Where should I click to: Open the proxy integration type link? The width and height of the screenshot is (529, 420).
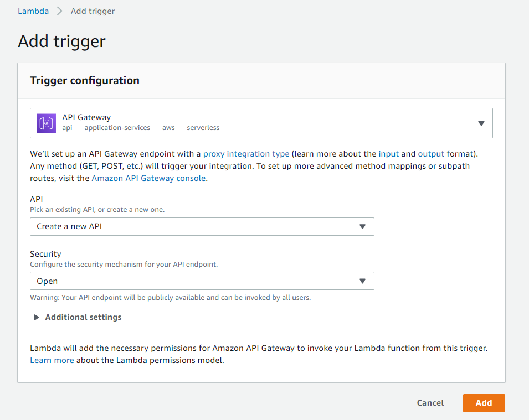[246, 154]
